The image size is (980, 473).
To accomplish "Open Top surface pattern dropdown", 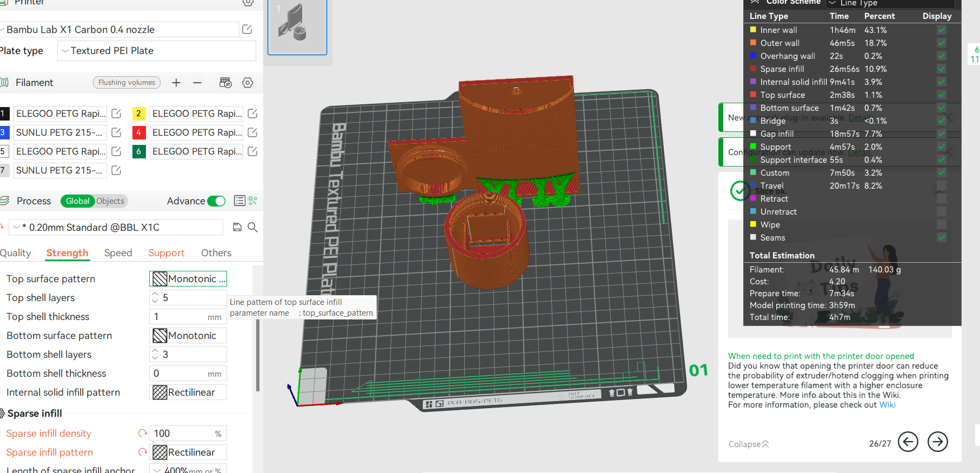I will click(188, 279).
